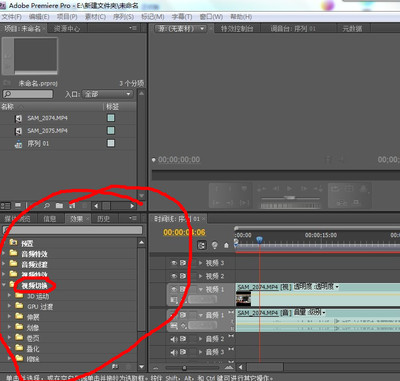
Task: Click the house-shaped icon beside the timeline marker button
Action: [226, 246]
